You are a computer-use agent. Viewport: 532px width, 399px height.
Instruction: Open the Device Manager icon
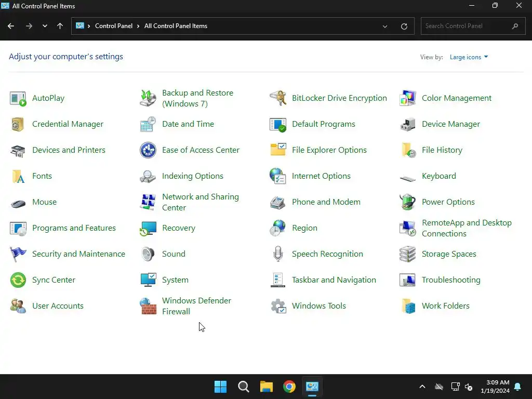pos(408,124)
